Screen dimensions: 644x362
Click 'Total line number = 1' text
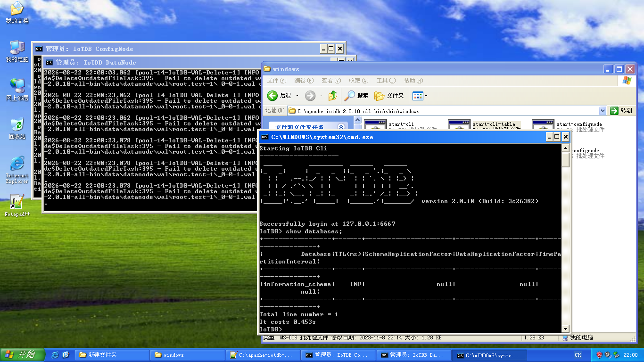point(299,314)
